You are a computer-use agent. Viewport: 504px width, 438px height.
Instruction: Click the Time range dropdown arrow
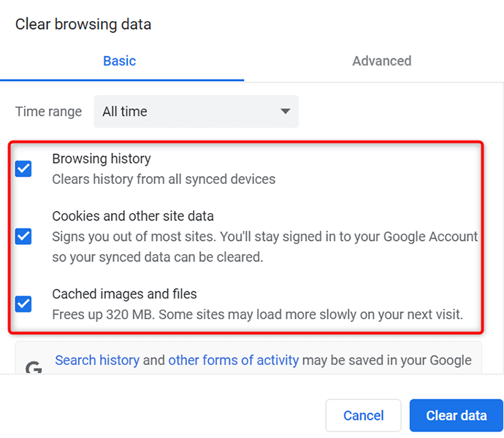pyautogui.click(x=285, y=112)
